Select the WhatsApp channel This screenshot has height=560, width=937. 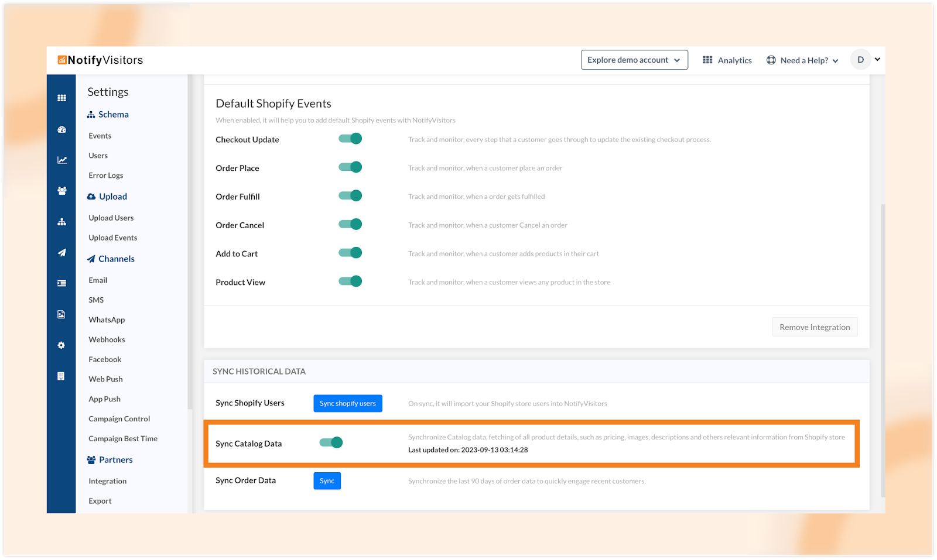107,320
